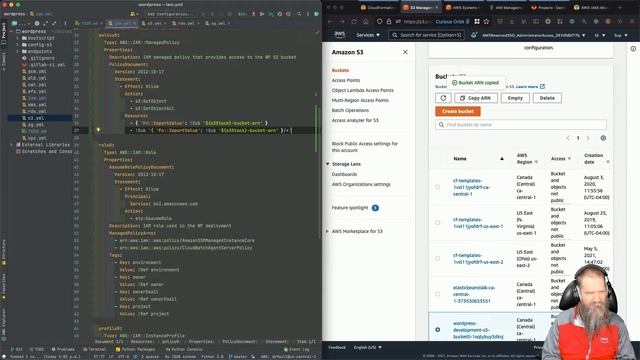
Task: Open Learn more external link
Action: click(x=530, y=87)
